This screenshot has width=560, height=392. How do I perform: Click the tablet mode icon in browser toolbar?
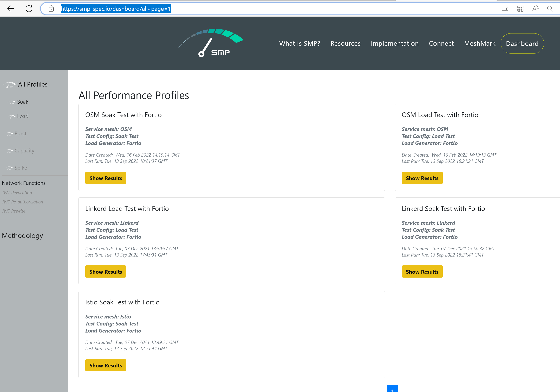505,8
